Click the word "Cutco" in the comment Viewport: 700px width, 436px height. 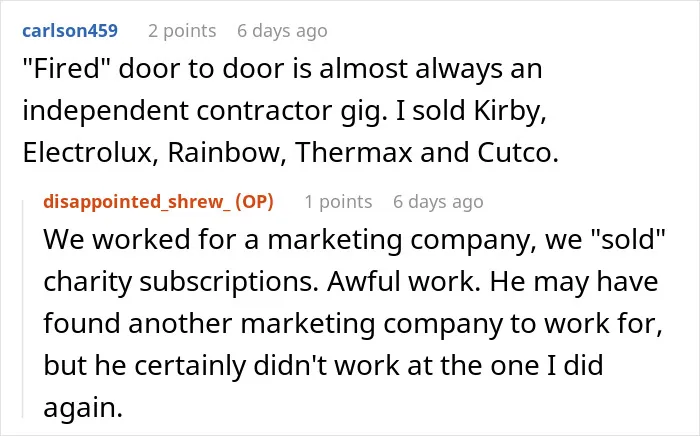click(513, 152)
